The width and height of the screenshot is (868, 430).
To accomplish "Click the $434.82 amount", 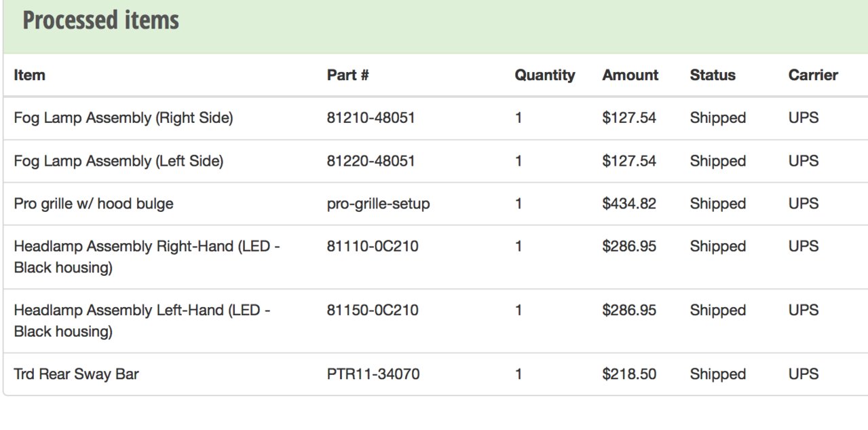I will tap(629, 203).
